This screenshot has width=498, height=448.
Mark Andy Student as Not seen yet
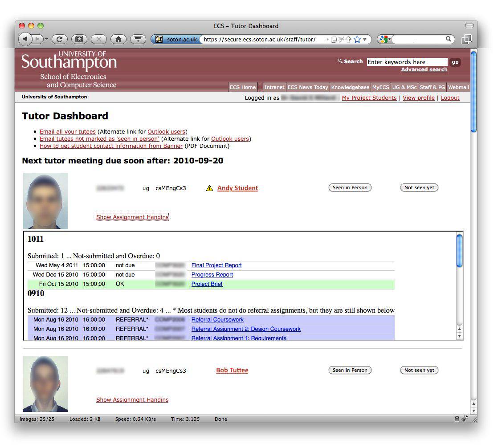[419, 187]
